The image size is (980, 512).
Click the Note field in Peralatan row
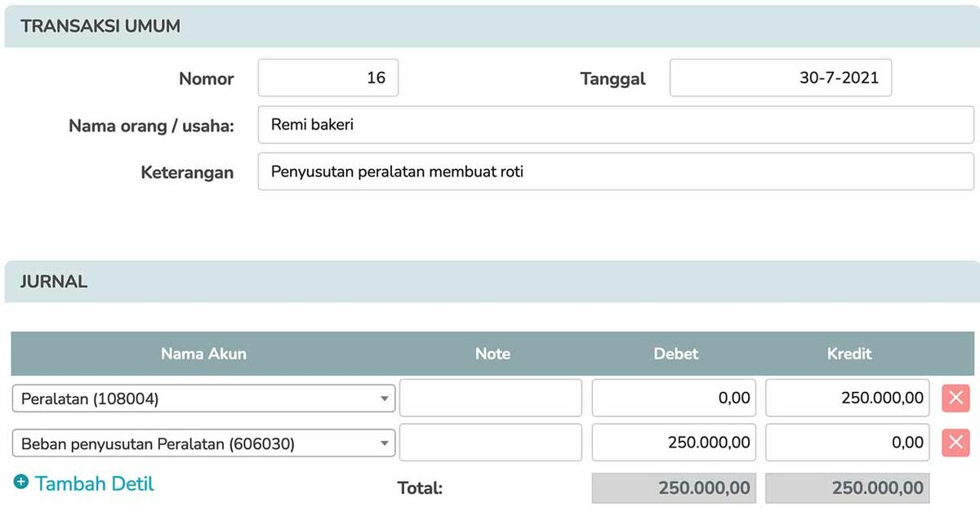[490, 398]
